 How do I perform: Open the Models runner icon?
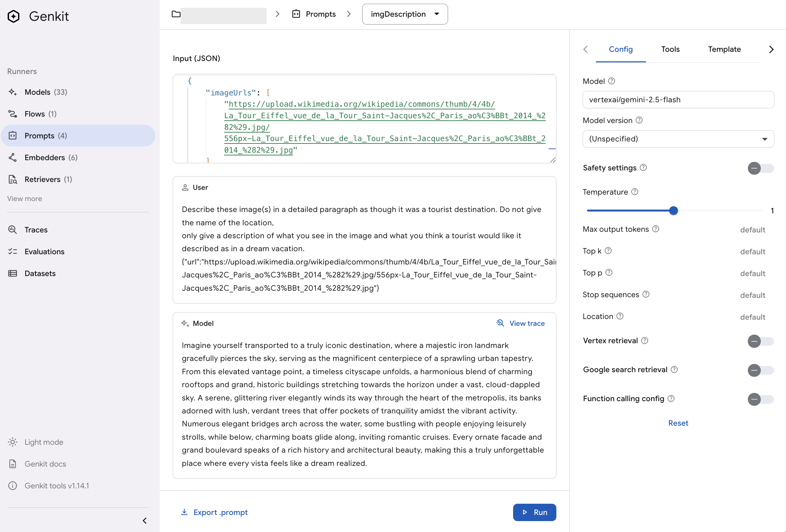[x=13, y=92]
